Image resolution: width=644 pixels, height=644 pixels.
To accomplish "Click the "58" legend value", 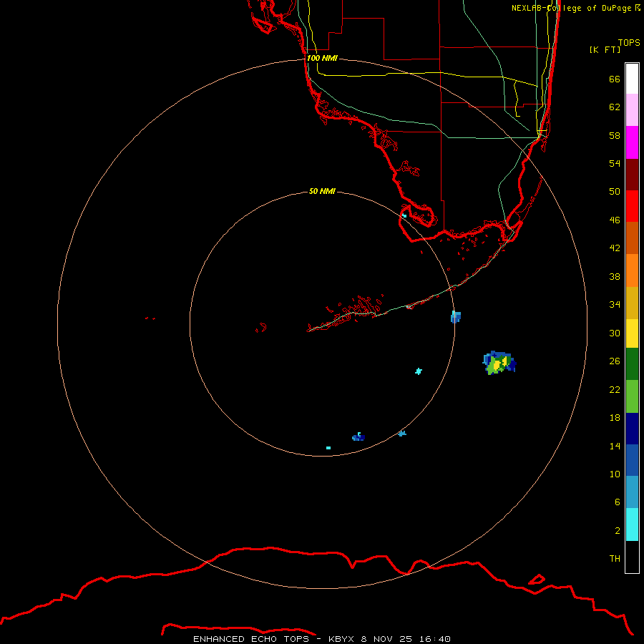I will [x=615, y=135].
